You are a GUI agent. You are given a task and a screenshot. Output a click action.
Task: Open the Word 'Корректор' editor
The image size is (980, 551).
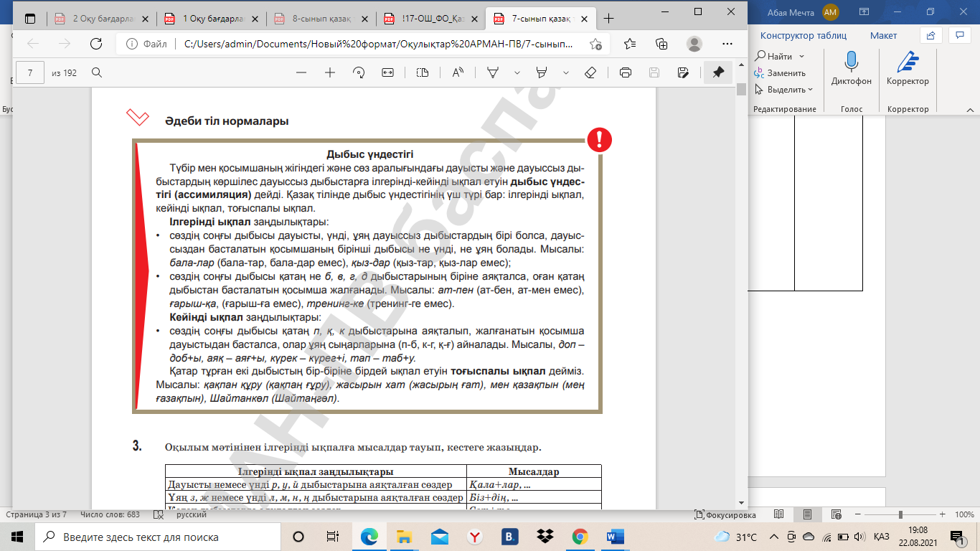point(908,69)
